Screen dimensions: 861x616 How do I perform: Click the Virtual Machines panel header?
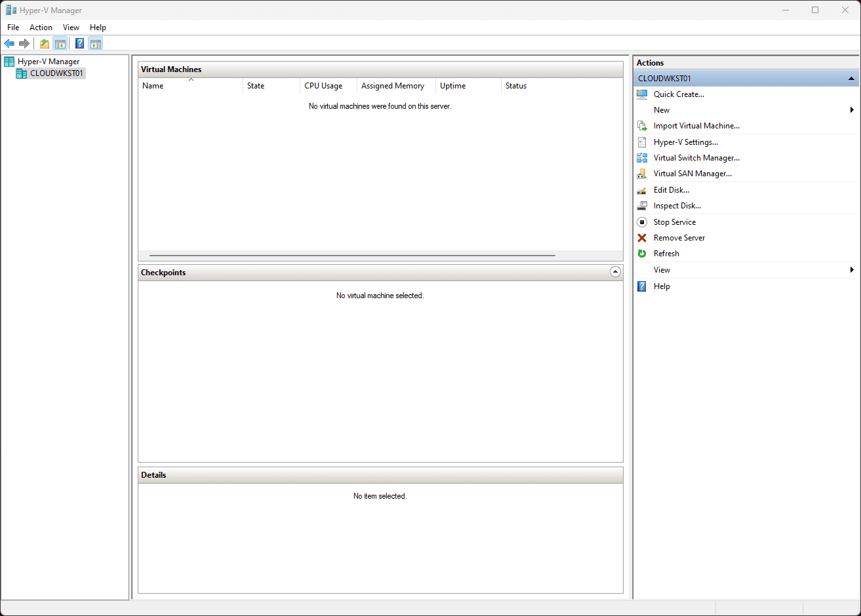pos(380,69)
